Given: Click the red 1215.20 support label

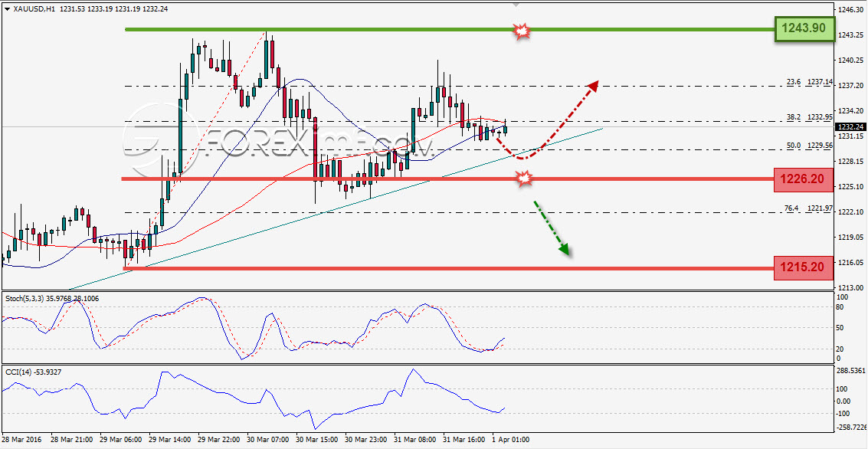Looking at the screenshot, I should point(803,268).
